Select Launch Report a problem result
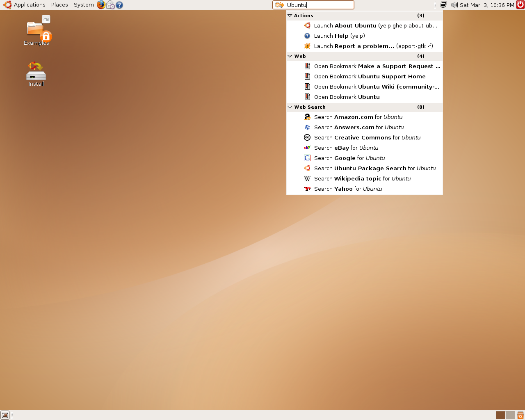 pyautogui.click(x=365, y=46)
